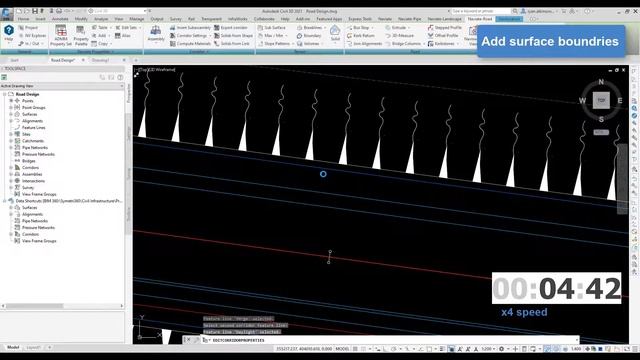Click the Assembly tool in the ribbon
This screenshot has width=640, height=360.
pos(156,33)
